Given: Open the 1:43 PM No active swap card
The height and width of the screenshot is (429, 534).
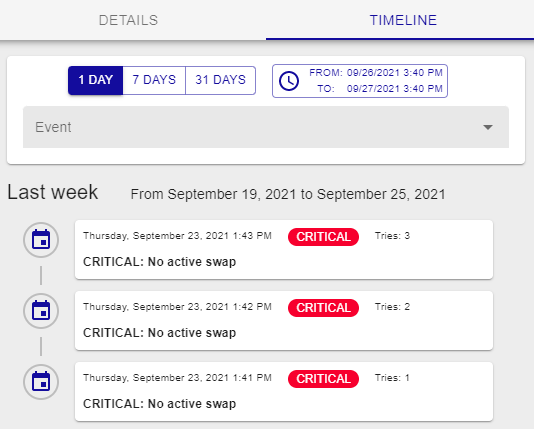Looking at the screenshot, I should coord(284,250).
